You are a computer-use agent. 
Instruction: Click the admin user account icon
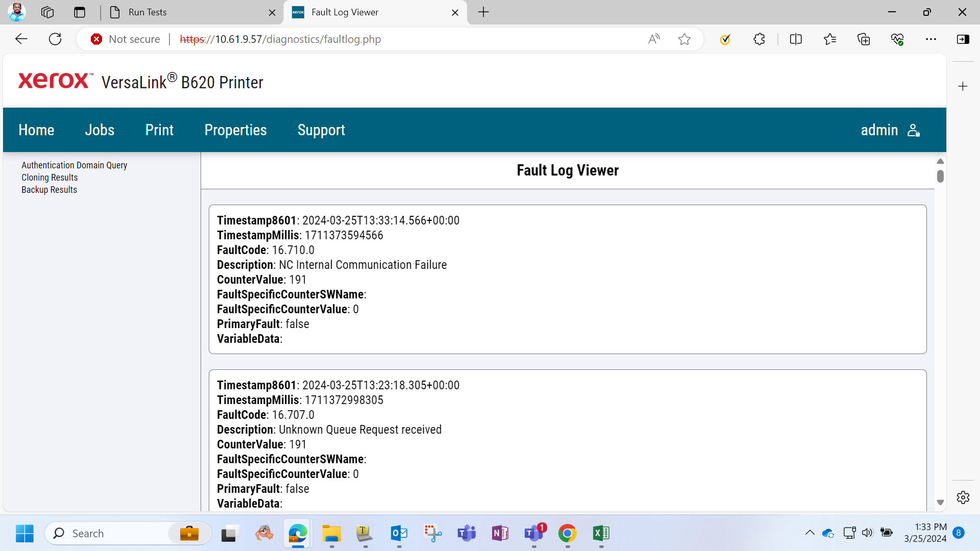coord(914,130)
